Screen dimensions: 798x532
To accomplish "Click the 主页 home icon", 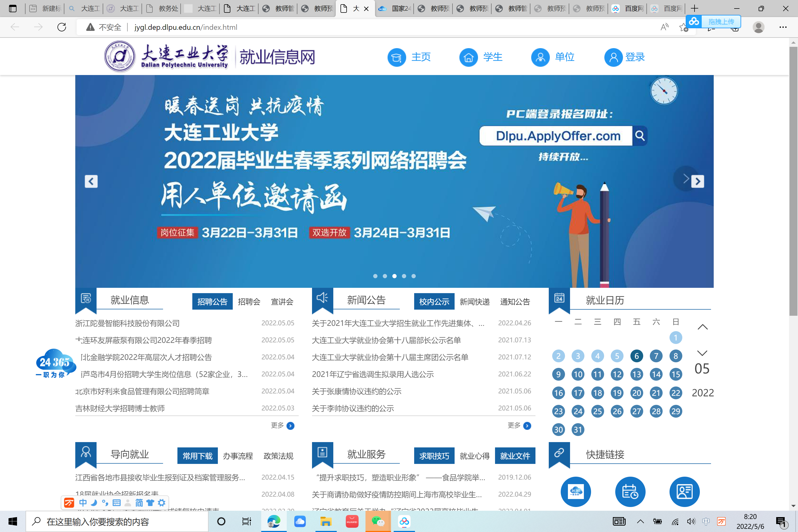I will point(397,57).
